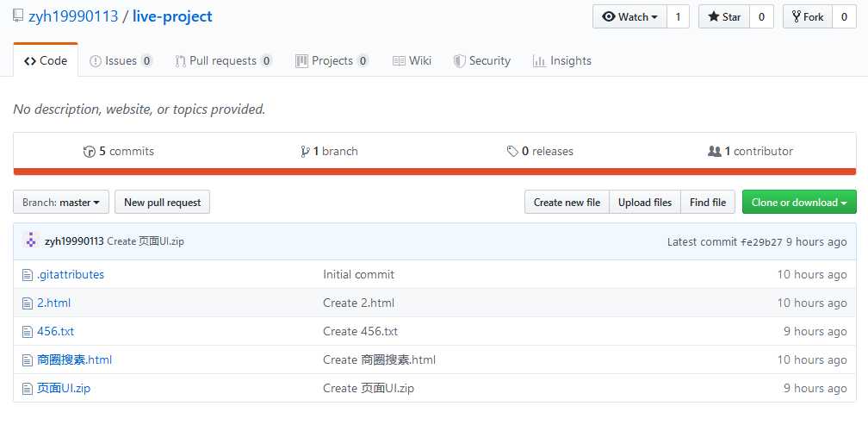Open the Wiki tab

412,61
